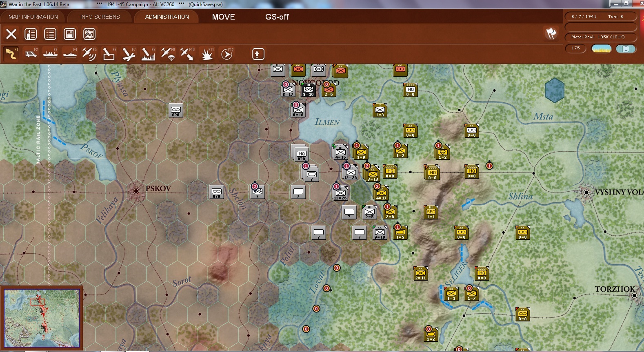The width and height of the screenshot is (644, 352).
Task: Click the brick-pattern grid toolbar icon
Action: click(x=89, y=34)
